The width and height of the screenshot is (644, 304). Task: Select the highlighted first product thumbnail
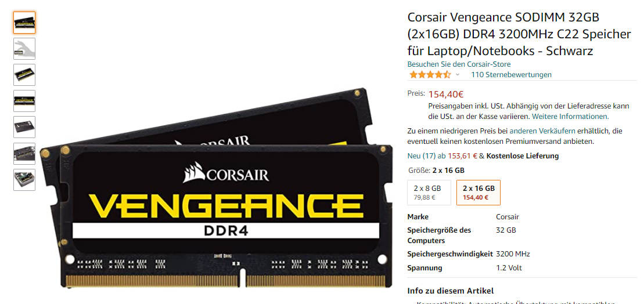tap(24, 23)
